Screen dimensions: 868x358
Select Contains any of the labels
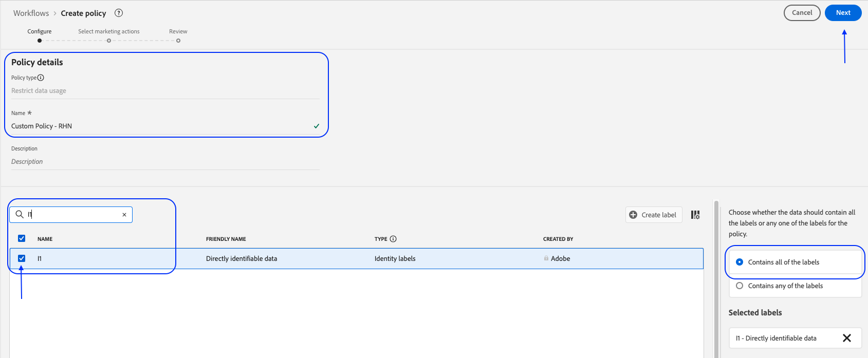pyautogui.click(x=740, y=286)
